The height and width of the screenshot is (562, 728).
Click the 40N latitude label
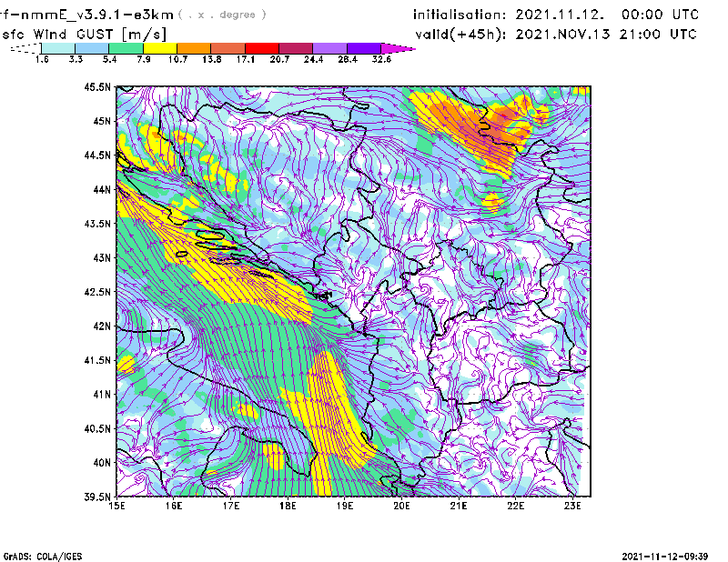[102, 463]
